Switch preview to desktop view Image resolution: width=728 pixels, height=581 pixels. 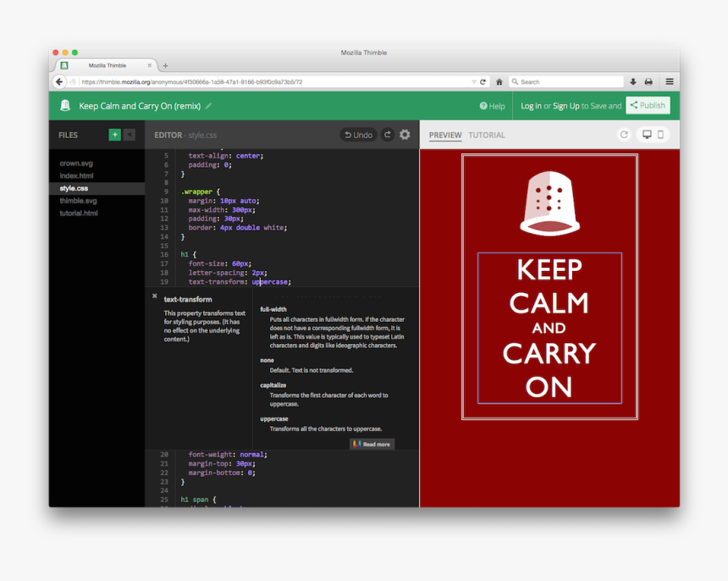[647, 135]
